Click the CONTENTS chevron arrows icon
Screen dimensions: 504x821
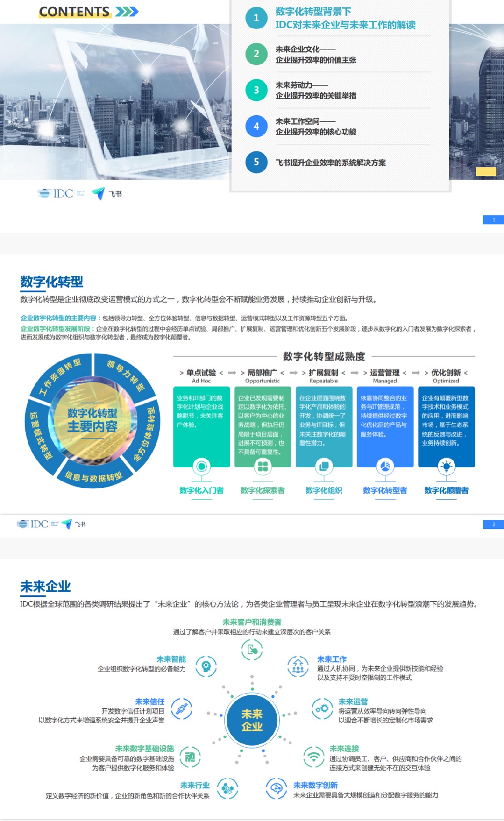(127, 12)
